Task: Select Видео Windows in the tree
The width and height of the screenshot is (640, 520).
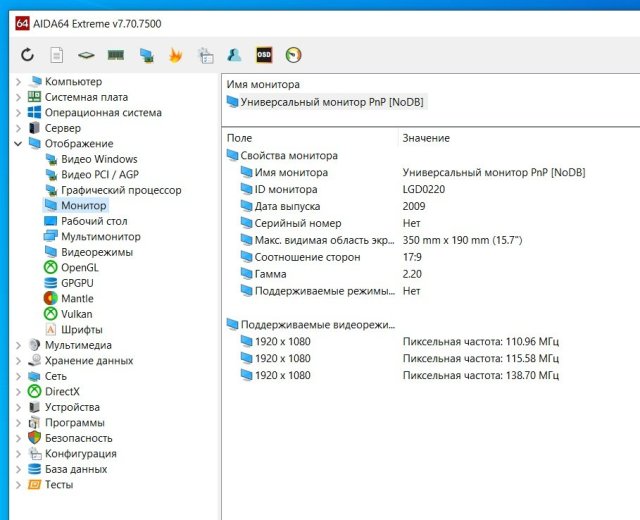Action: [x=99, y=159]
